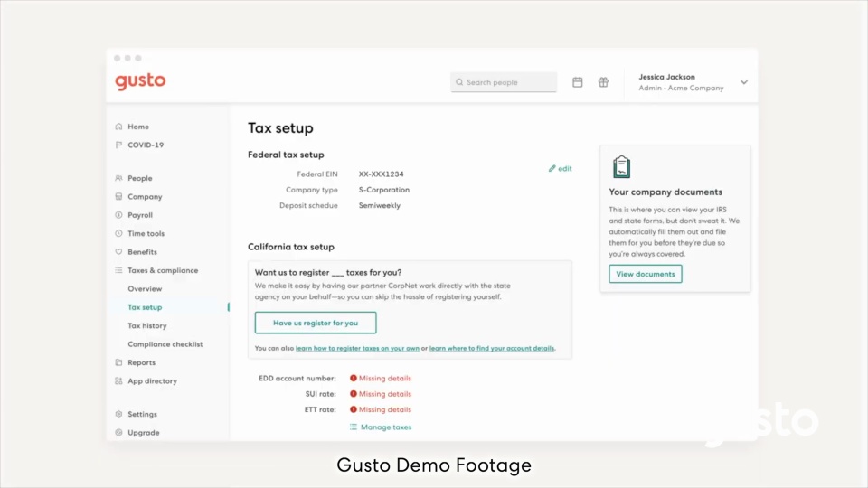Click the Gusto logo in header

coord(140,81)
